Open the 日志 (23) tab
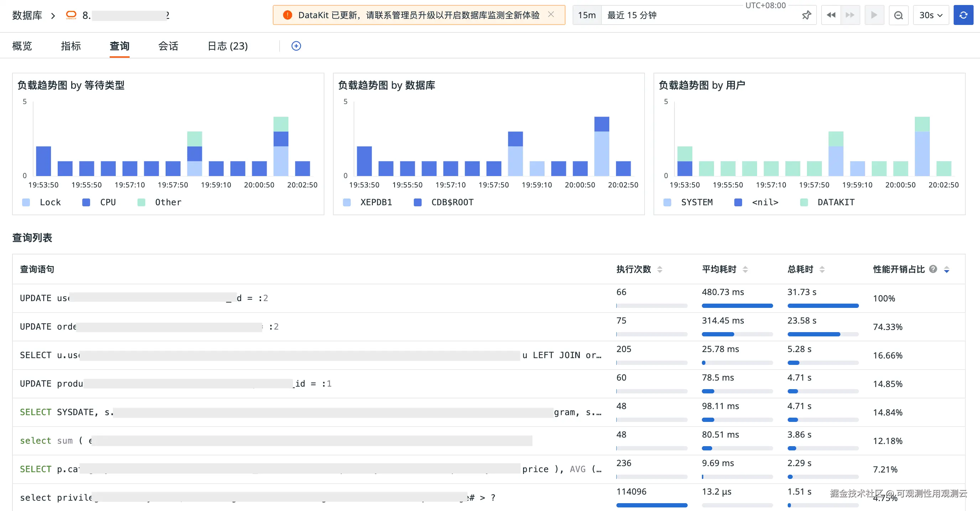This screenshot has height=511, width=980. pyautogui.click(x=228, y=46)
